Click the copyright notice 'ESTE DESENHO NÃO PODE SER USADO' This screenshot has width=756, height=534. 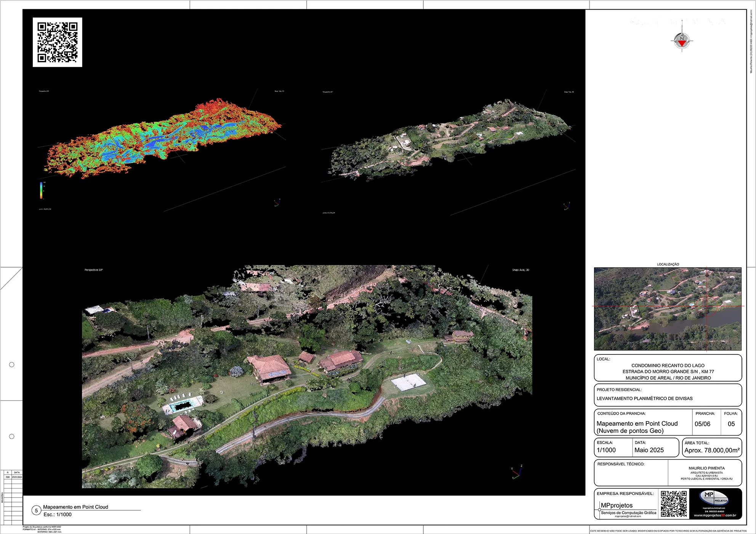tap(668, 531)
